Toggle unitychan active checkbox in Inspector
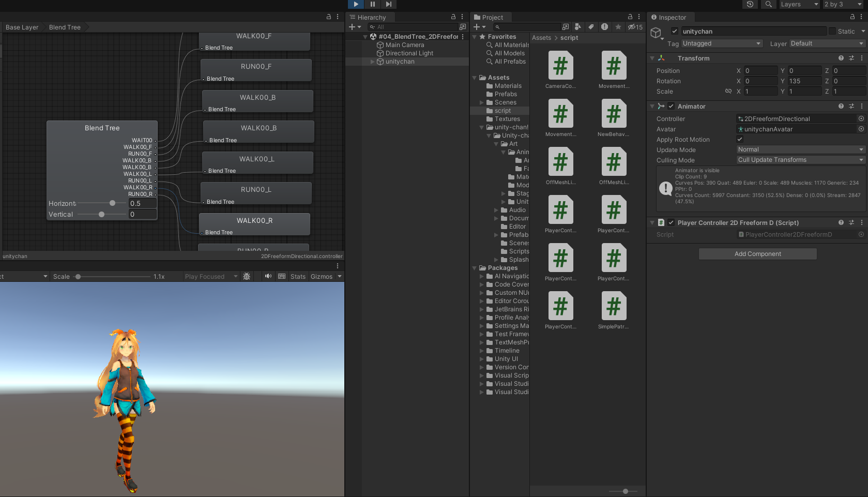Viewport: 868px width, 497px height. point(675,31)
